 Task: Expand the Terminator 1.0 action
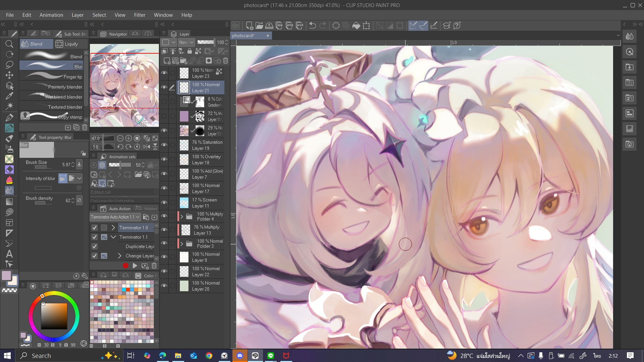113,228
